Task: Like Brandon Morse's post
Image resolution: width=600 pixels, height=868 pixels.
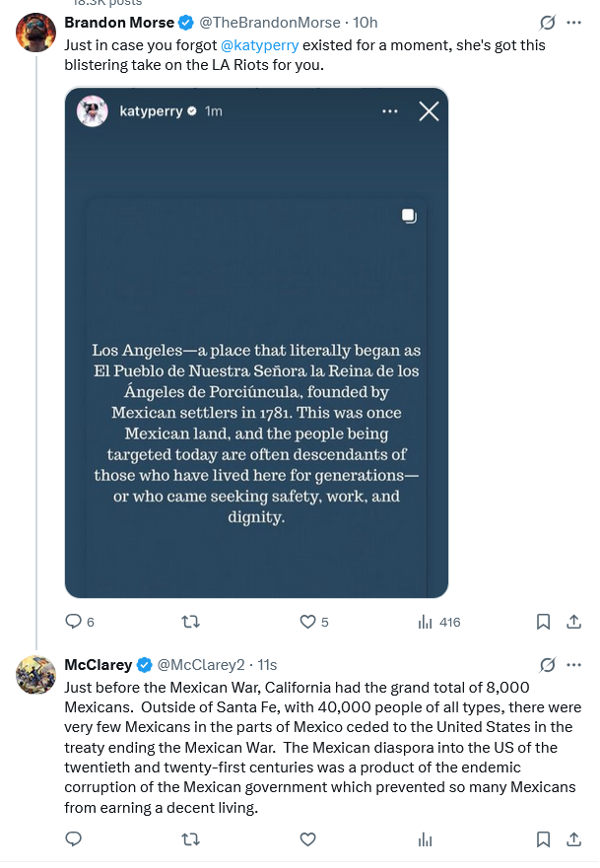Action: click(x=307, y=622)
